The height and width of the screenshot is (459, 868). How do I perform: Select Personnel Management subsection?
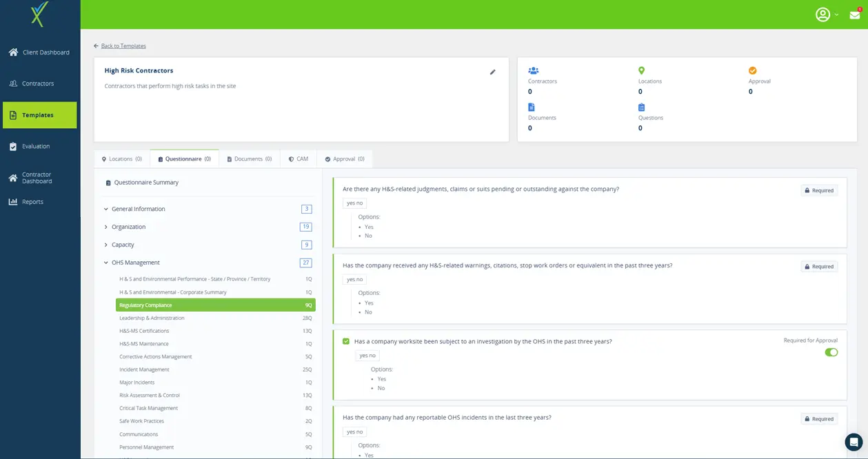215,447
